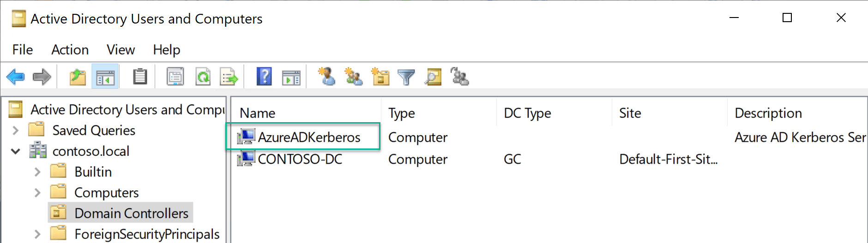
Task: Click the GC value for CONTOSO-DC
Action: 512,159
